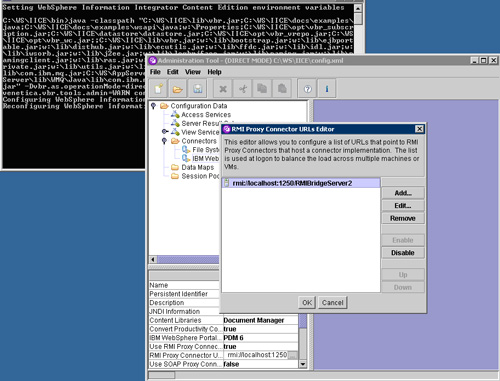Collapse the Configuration Data tree node
Image resolution: width=500 pixels, height=381 pixels.
[x=153, y=106]
